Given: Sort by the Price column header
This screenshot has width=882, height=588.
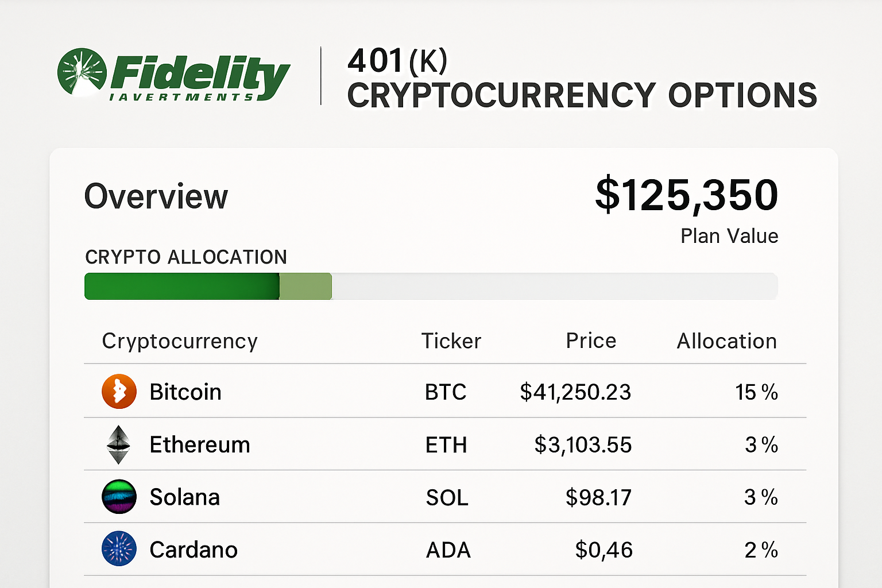Looking at the screenshot, I should coord(590,341).
